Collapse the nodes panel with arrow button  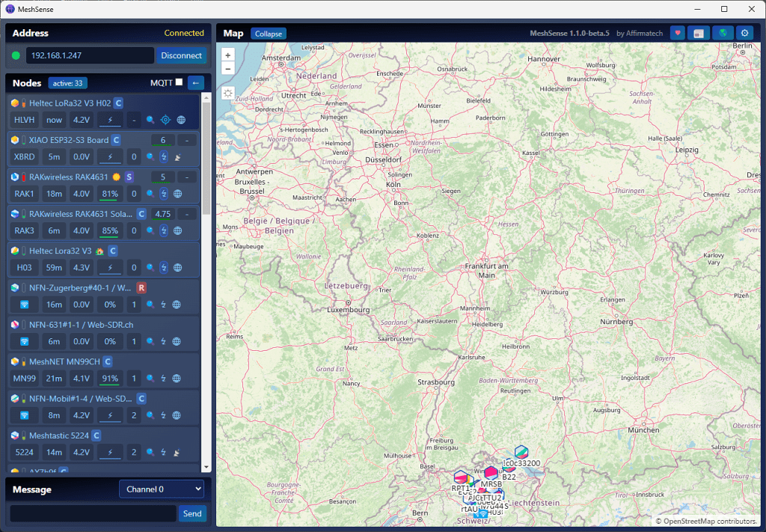pyautogui.click(x=195, y=83)
